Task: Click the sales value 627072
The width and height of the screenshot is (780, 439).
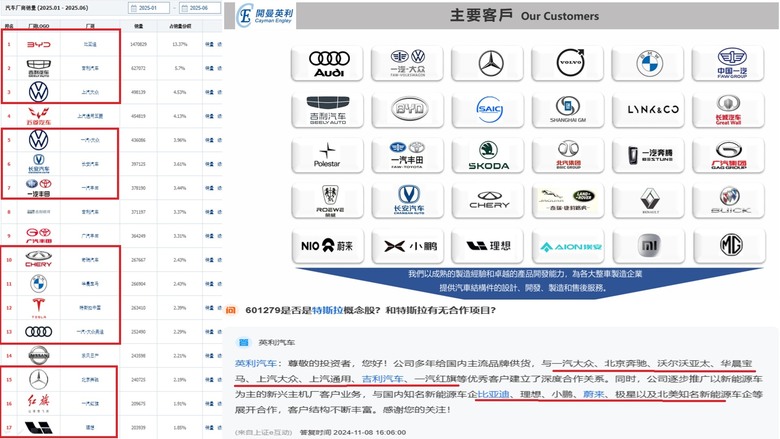Action: (138, 68)
